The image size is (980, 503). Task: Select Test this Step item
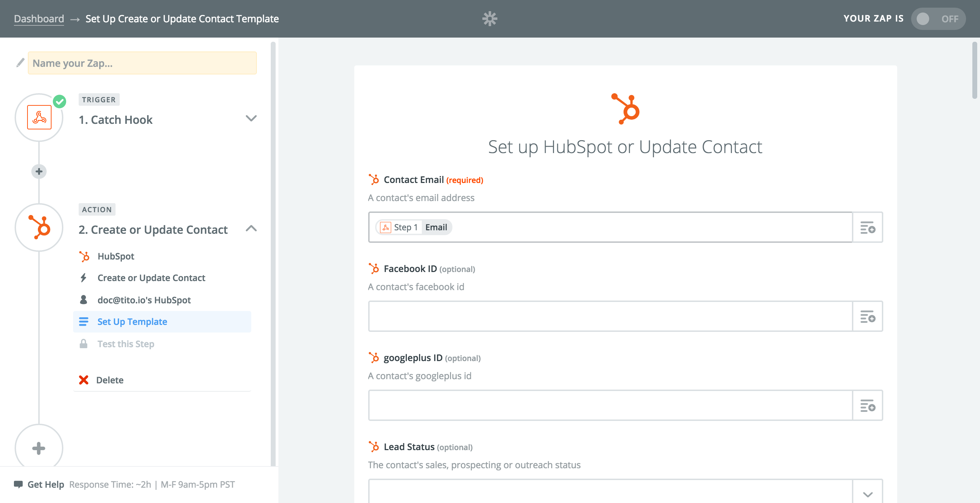[x=162, y=344]
